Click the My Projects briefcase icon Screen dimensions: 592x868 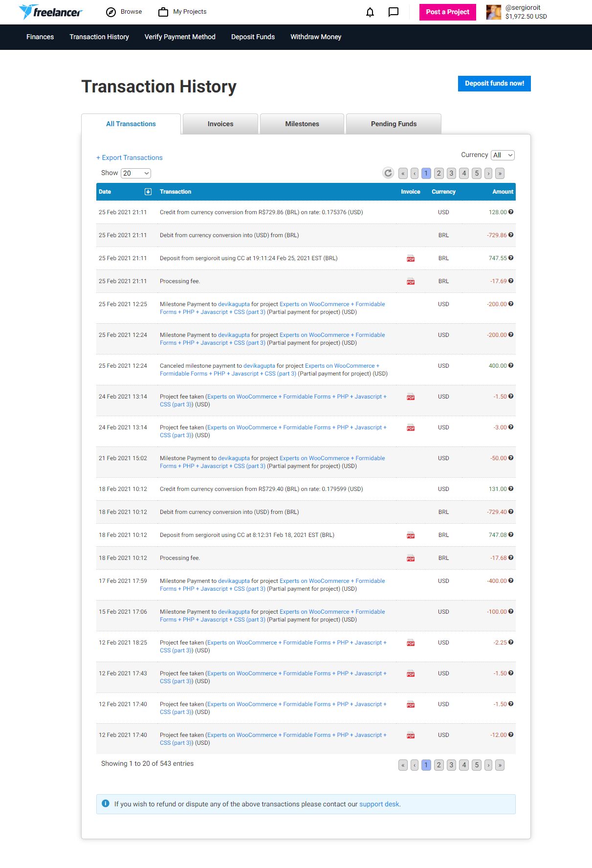163,12
